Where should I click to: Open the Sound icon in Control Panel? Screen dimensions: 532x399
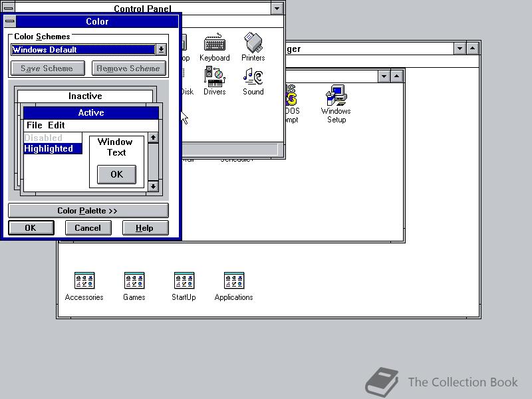(x=253, y=81)
